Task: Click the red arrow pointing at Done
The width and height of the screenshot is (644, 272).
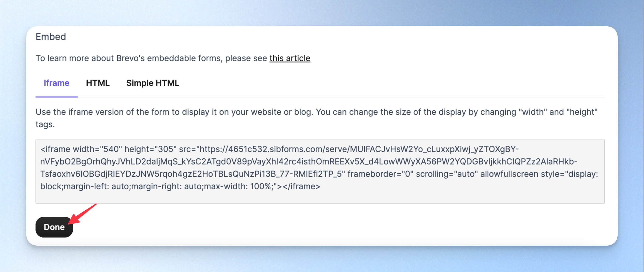Action: (83, 213)
